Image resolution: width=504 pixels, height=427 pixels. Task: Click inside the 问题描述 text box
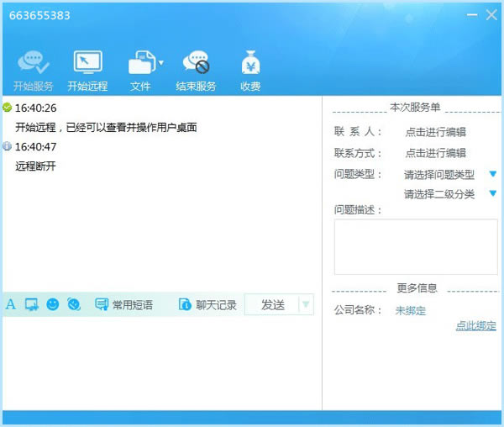[x=416, y=246]
